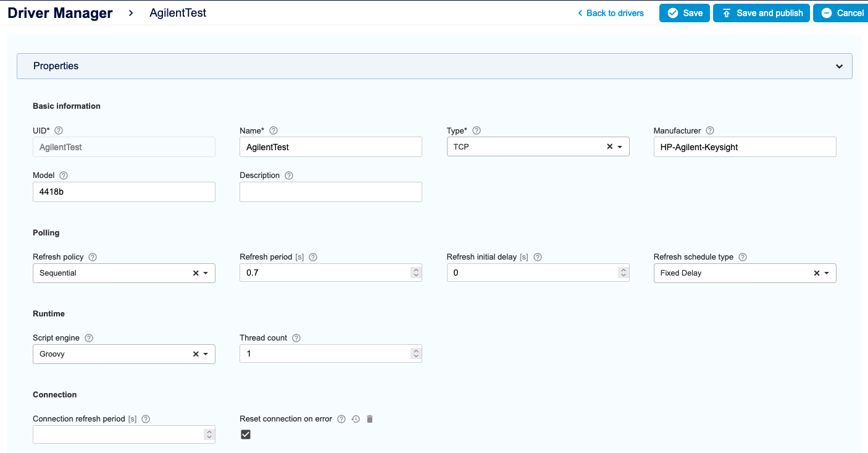Uncheck the Reset connection on error checkbox
Viewport: 868px width, 453px height.
[x=246, y=434]
